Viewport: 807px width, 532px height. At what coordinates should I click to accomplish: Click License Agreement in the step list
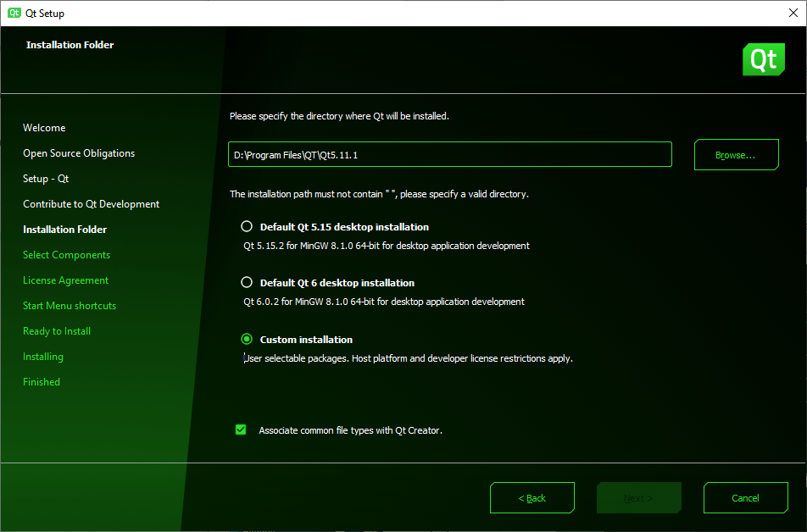(x=65, y=280)
